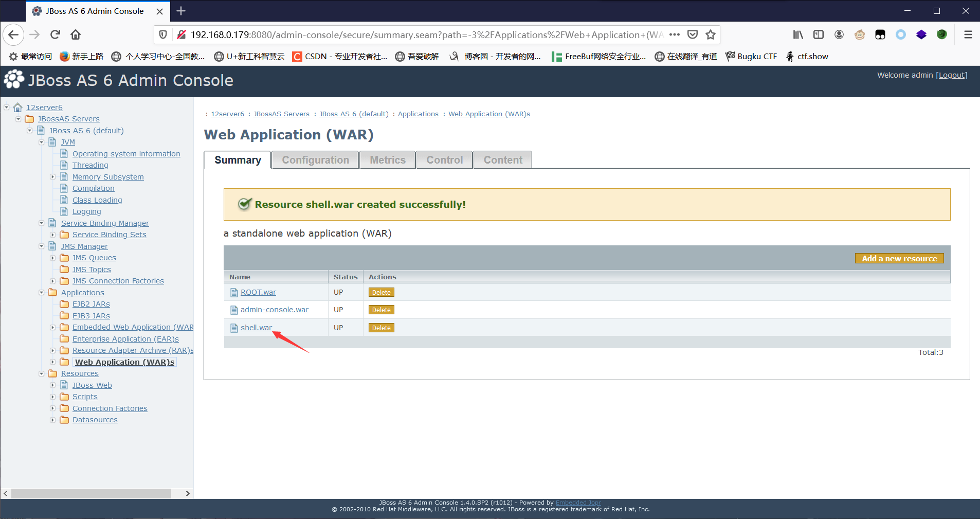This screenshot has width=980, height=519.
Task: Switch to the Content tab
Action: [x=503, y=160]
